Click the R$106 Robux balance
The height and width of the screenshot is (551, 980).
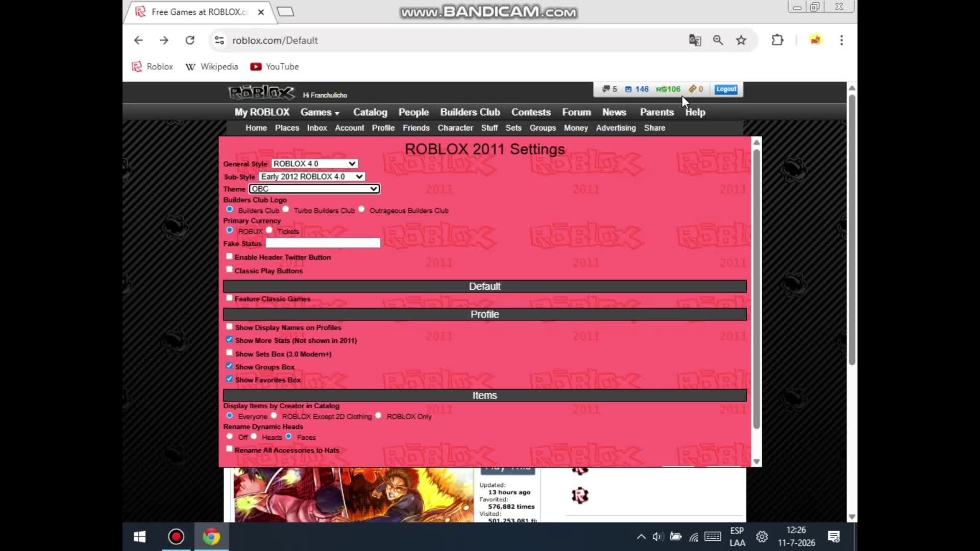668,89
